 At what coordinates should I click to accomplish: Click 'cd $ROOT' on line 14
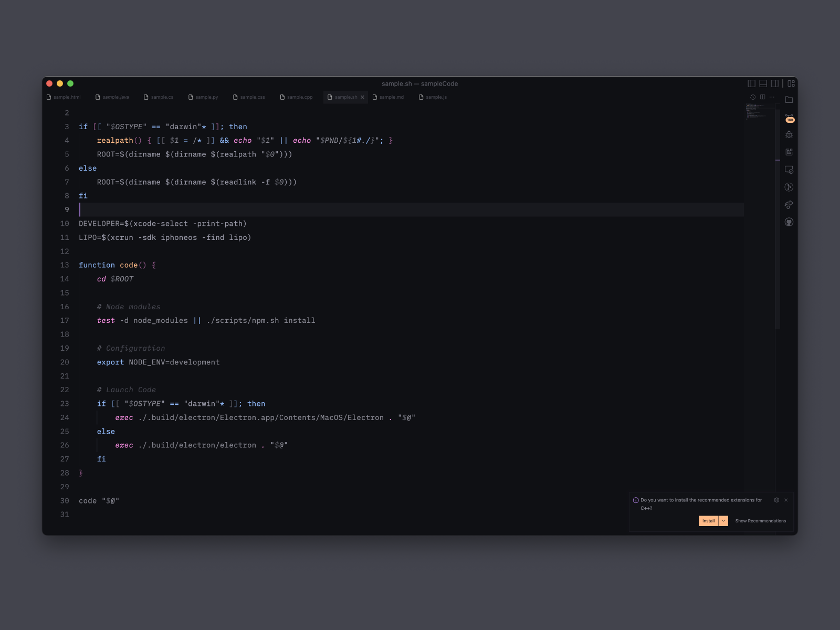(115, 279)
